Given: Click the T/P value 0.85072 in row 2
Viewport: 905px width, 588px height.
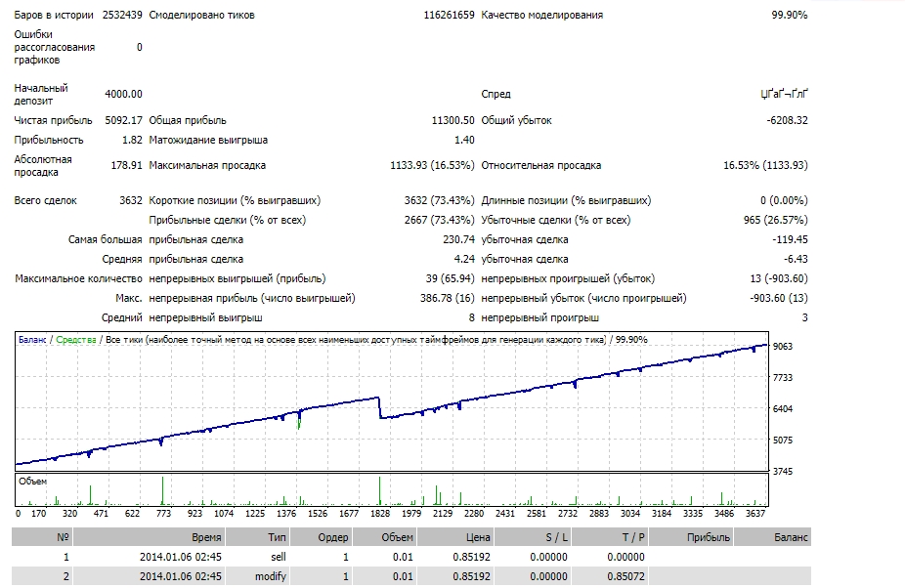Looking at the screenshot, I should coord(625,576).
